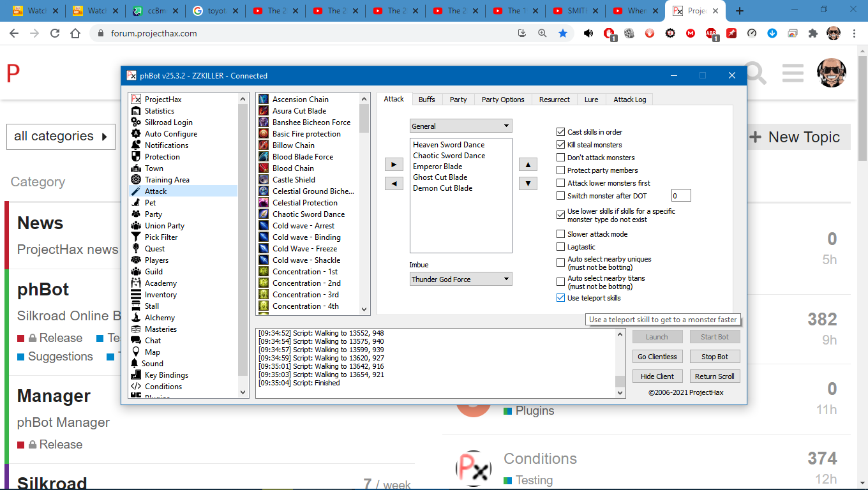Image resolution: width=868 pixels, height=490 pixels.
Task: Move selected skill up with arrow
Action: coord(528,165)
